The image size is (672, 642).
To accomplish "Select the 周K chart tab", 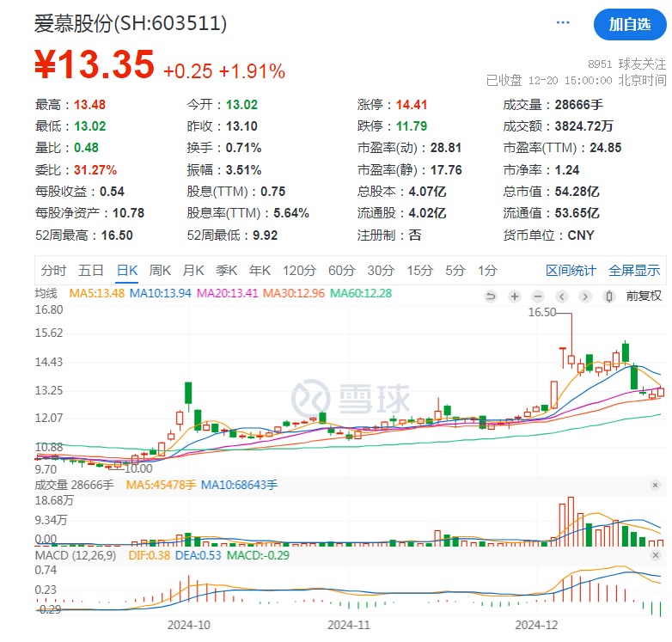I will 160,271.
